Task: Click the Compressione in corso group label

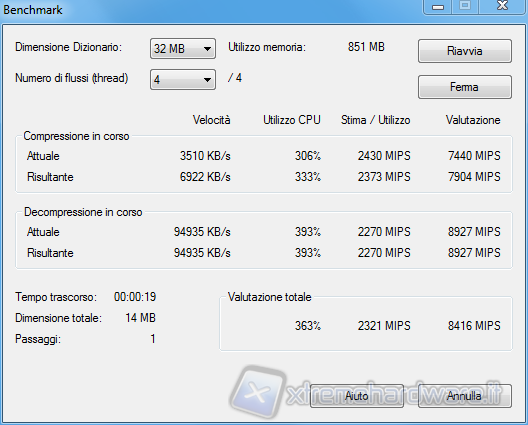Action: tap(76, 136)
